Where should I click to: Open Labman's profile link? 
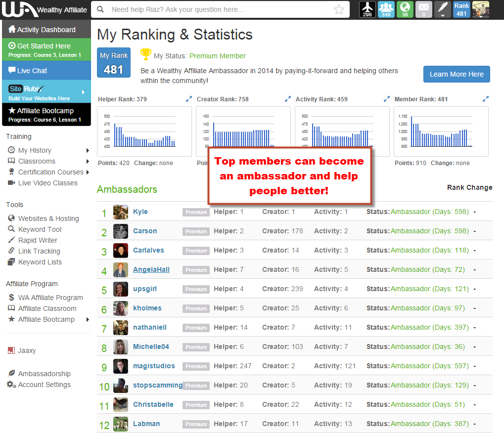point(146,424)
